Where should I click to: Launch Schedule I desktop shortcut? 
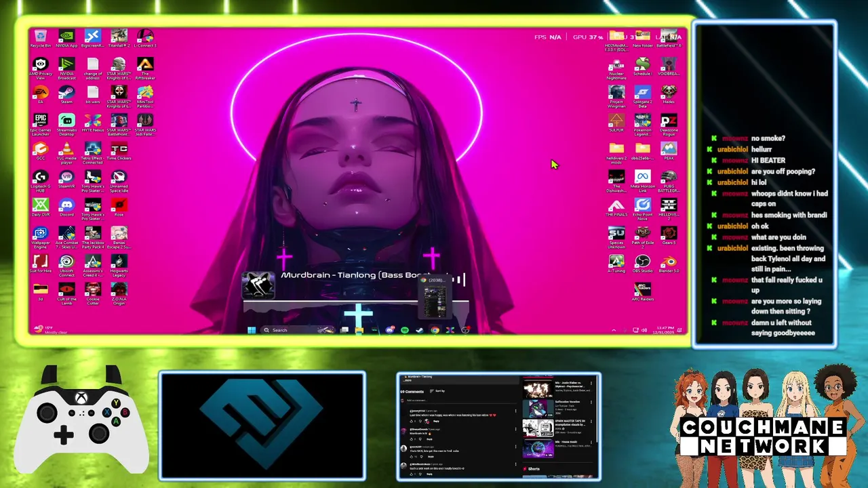(x=642, y=66)
